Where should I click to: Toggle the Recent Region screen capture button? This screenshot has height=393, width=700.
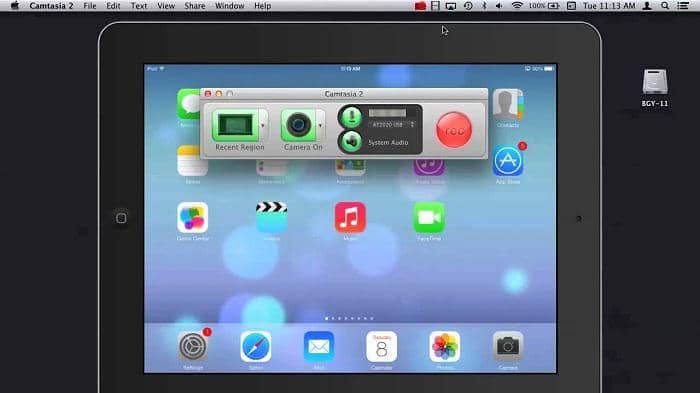[x=235, y=125]
